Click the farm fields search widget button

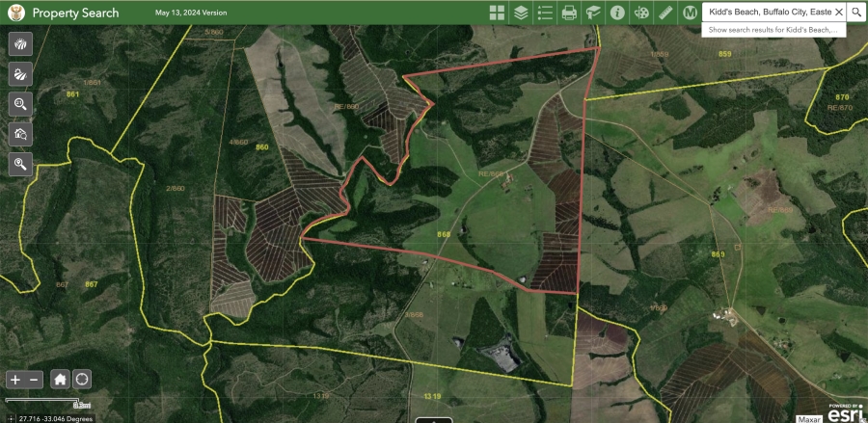[20, 44]
